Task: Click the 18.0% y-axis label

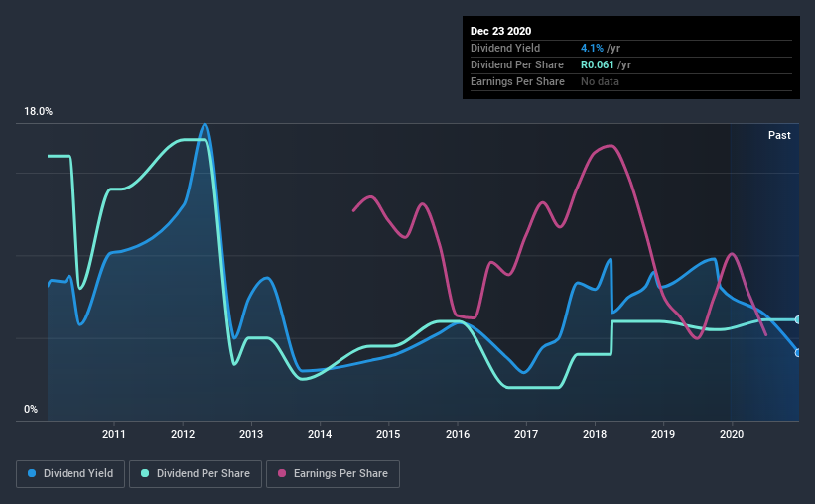Action: click(38, 112)
